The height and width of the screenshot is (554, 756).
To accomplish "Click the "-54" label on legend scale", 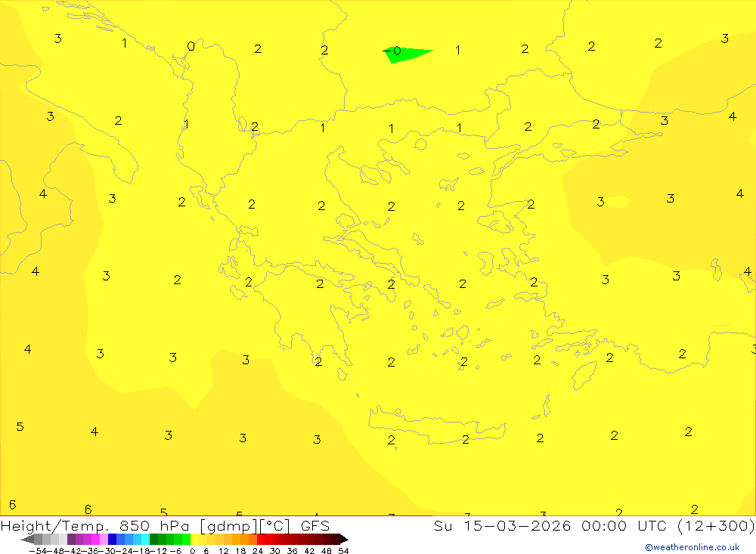I will [38, 551].
